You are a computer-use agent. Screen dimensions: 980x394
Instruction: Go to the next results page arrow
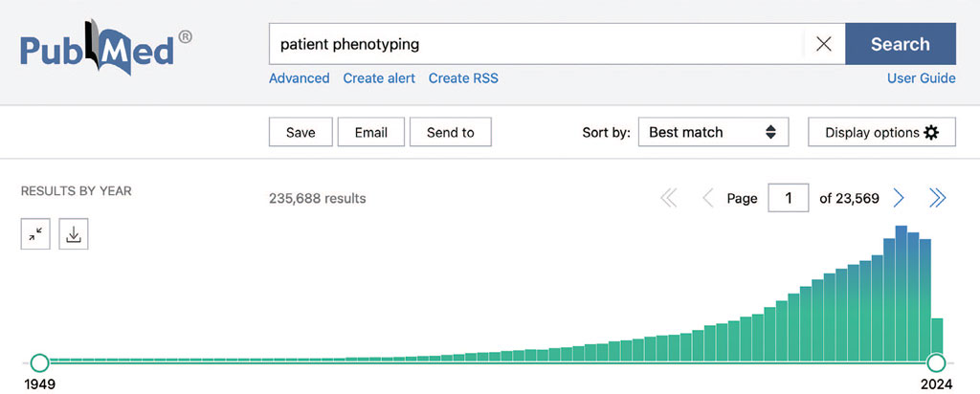[x=899, y=199]
